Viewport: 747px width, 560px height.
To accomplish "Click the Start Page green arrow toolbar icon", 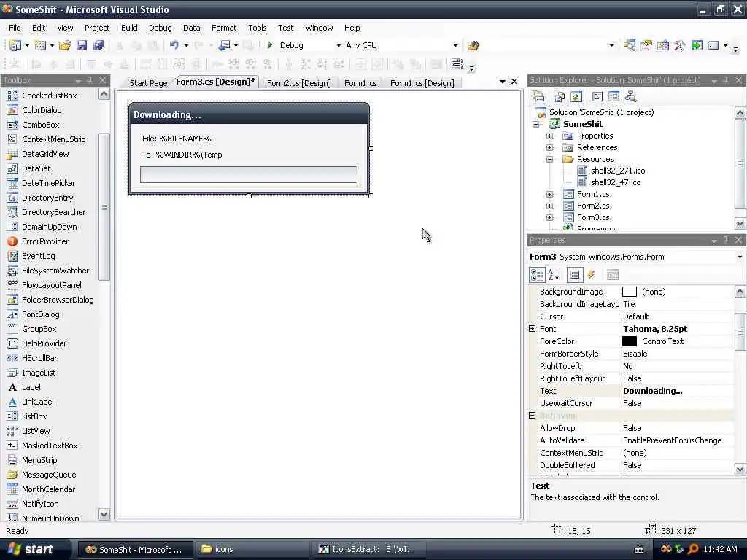I will 697,45.
